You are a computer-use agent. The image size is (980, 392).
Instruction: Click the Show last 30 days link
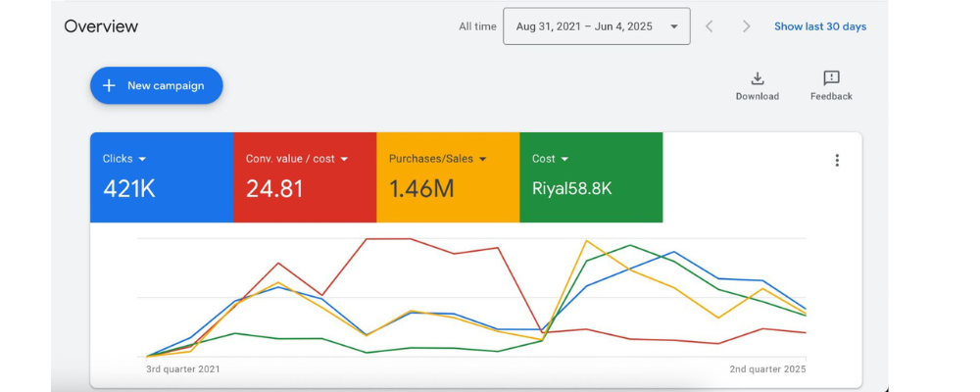point(819,26)
